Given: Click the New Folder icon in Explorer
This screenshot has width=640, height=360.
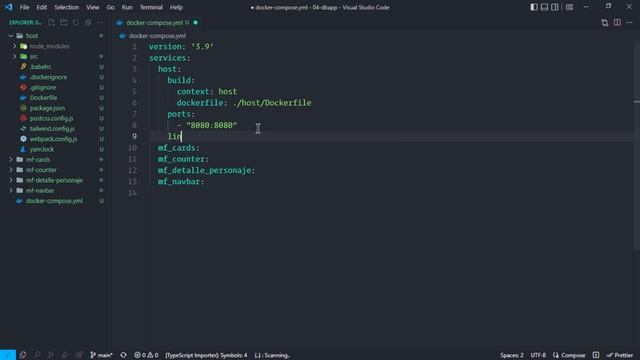Looking at the screenshot, I should coord(64,23).
